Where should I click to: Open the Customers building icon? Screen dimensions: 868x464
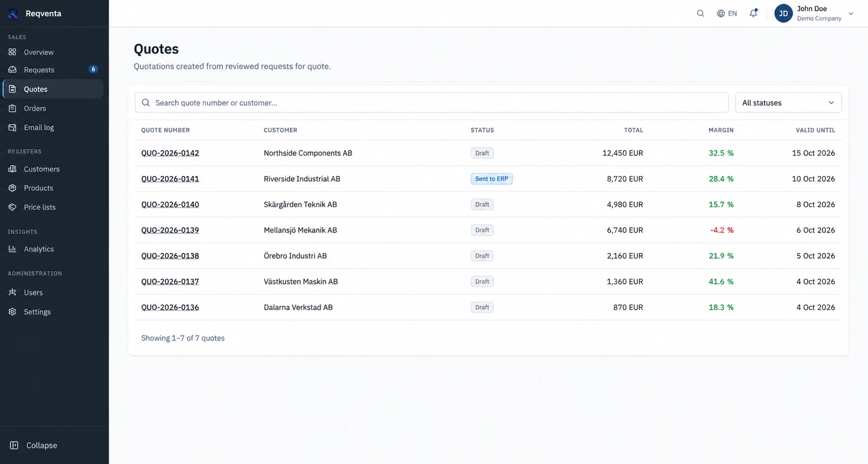[13, 169]
